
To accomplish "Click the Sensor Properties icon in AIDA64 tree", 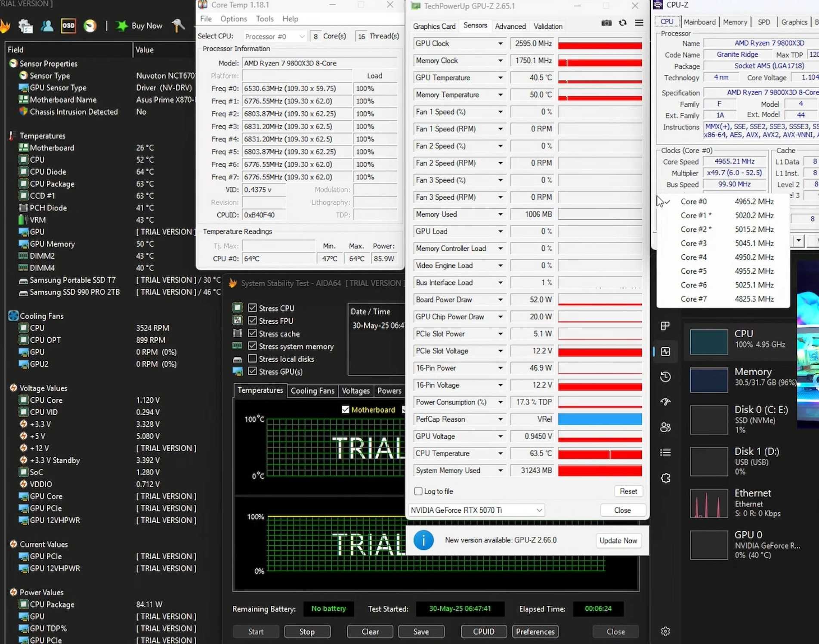I will pos(13,64).
